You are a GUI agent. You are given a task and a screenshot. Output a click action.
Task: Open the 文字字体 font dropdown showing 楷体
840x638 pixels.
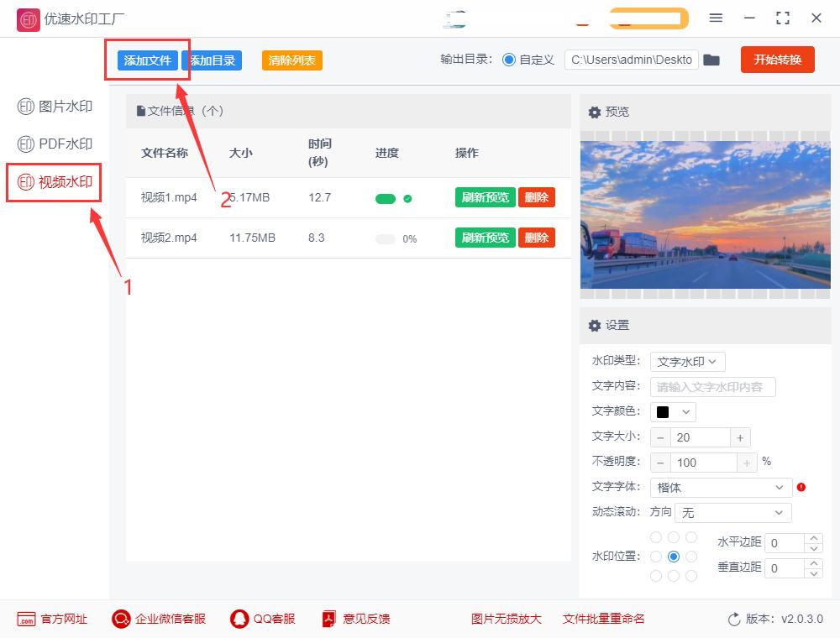(x=721, y=488)
